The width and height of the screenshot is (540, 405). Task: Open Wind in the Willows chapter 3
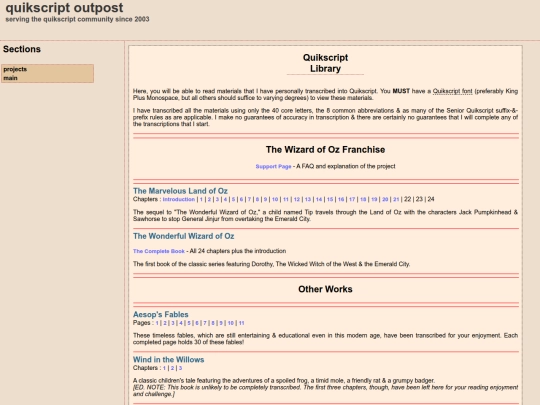coord(180,368)
